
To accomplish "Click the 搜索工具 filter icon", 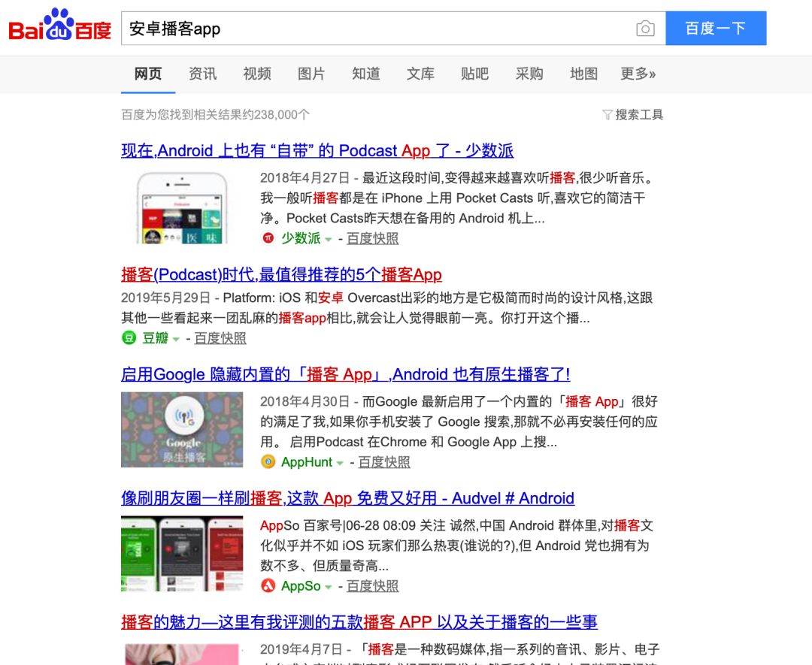I will tap(607, 114).
